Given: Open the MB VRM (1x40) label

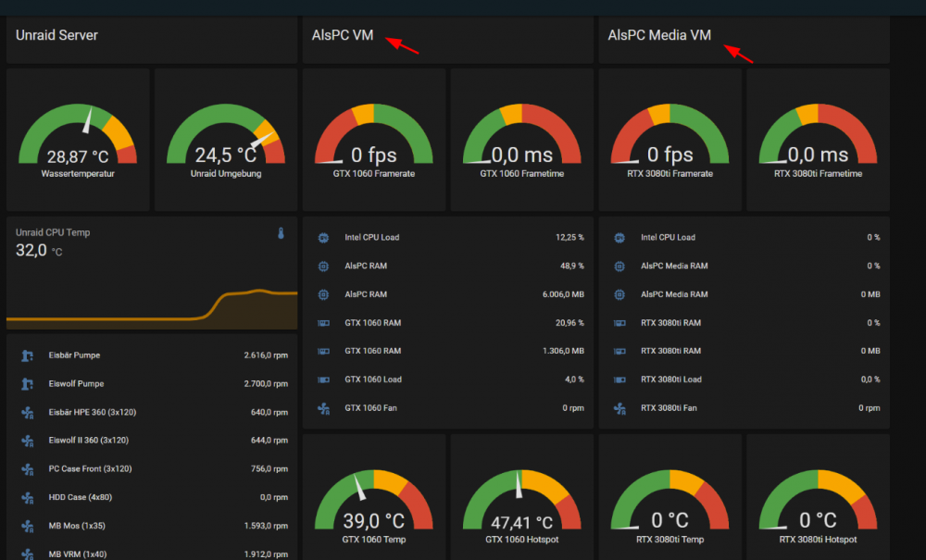Looking at the screenshot, I should point(78,554).
